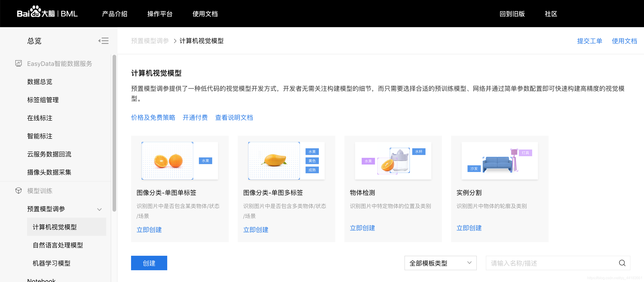Click the search magnifier icon
This screenshot has width=644, height=282.
tap(622, 263)
